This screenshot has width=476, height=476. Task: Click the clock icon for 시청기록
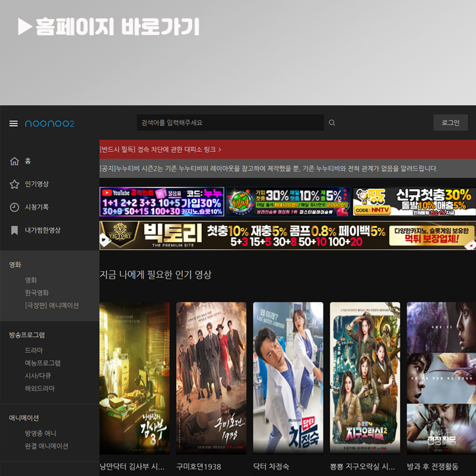pyautogui.click(x=14, y=207)
